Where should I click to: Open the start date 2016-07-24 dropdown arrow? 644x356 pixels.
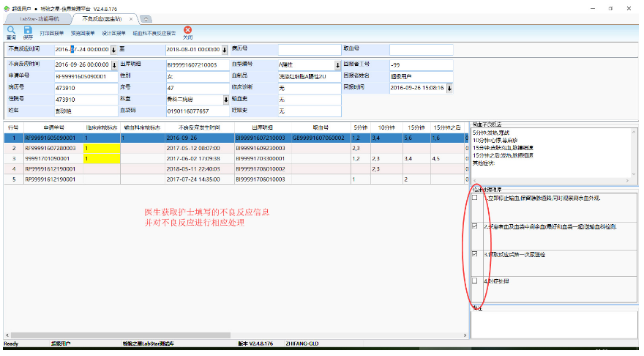coord(113,50)
